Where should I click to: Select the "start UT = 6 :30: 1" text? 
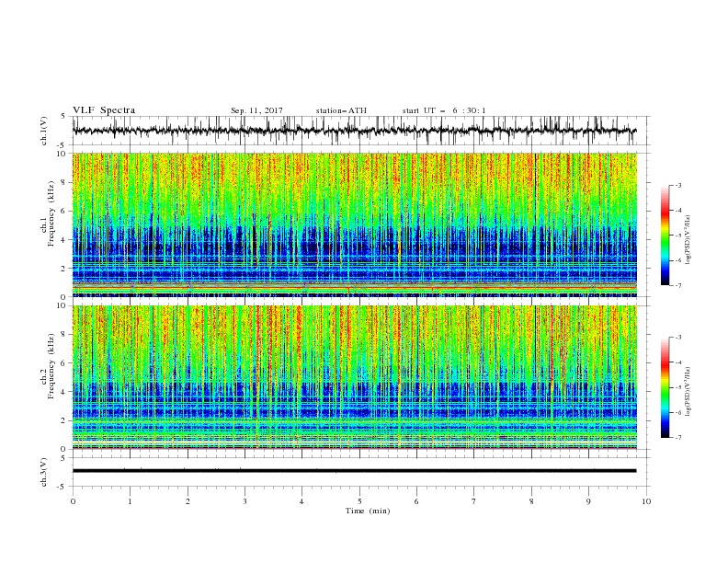(444, 110)
